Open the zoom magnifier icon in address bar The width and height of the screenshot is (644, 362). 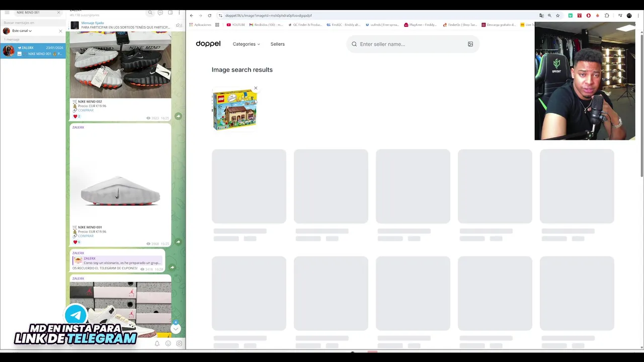(549, 16)
